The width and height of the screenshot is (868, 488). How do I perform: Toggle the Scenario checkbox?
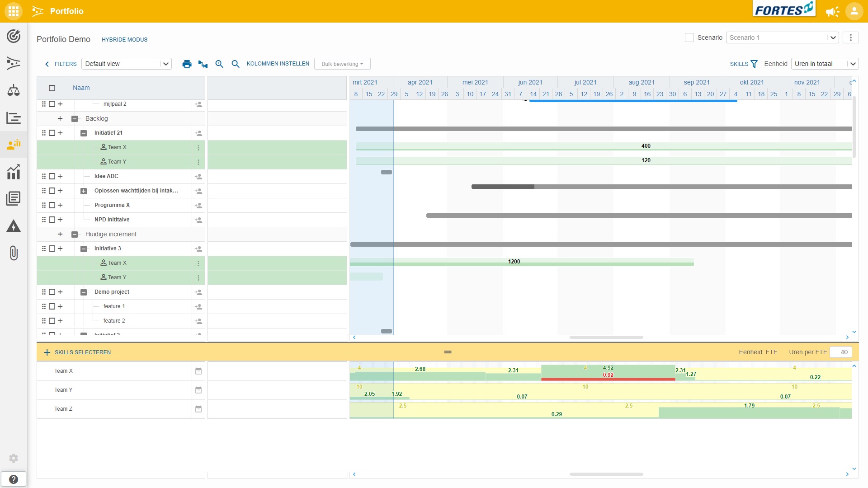click(689, 38)
